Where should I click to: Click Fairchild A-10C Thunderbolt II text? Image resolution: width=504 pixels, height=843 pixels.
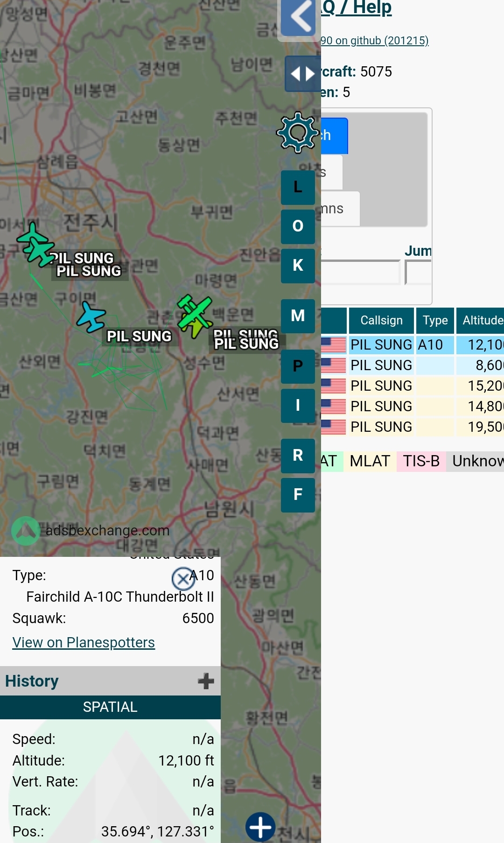[120, 597]
